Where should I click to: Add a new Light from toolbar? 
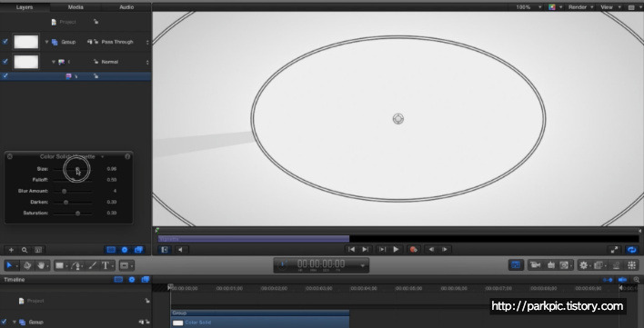click(x=551, y=265)
